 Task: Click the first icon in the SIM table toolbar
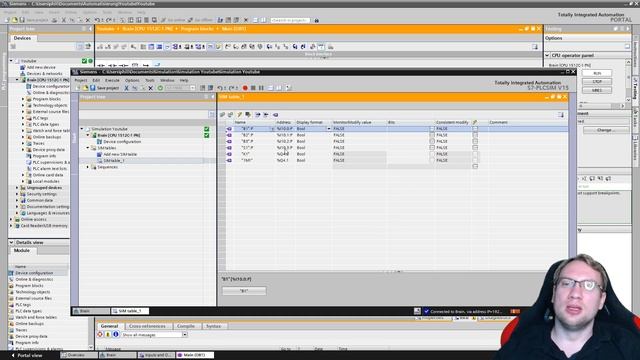coord(222,115)
